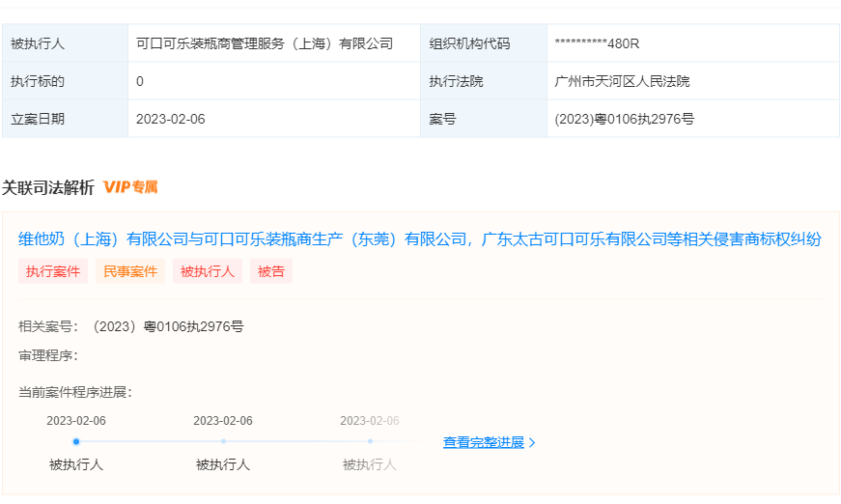
Task: Click the first blue timeline dot
Action: point(76,442)
